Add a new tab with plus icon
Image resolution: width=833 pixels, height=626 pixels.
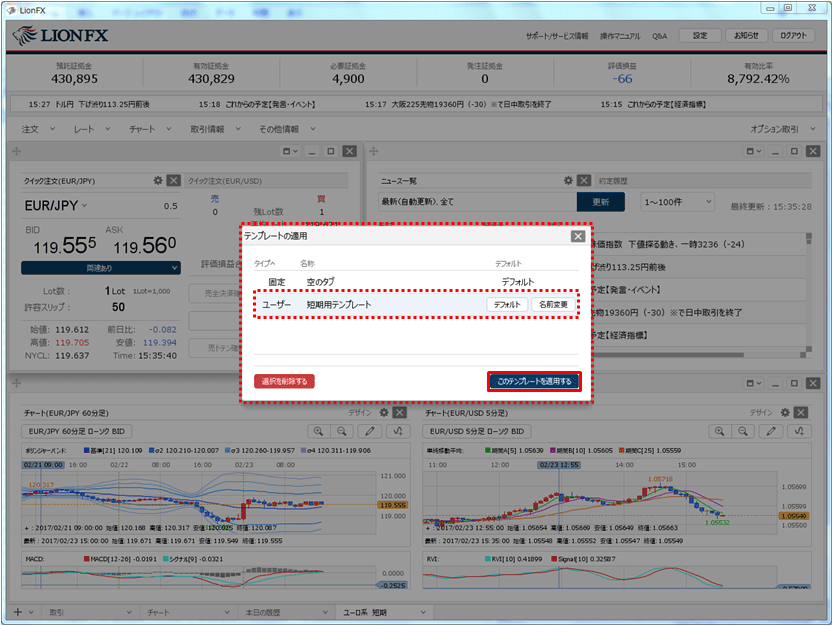pyautogui.click(x=18, y=612)
